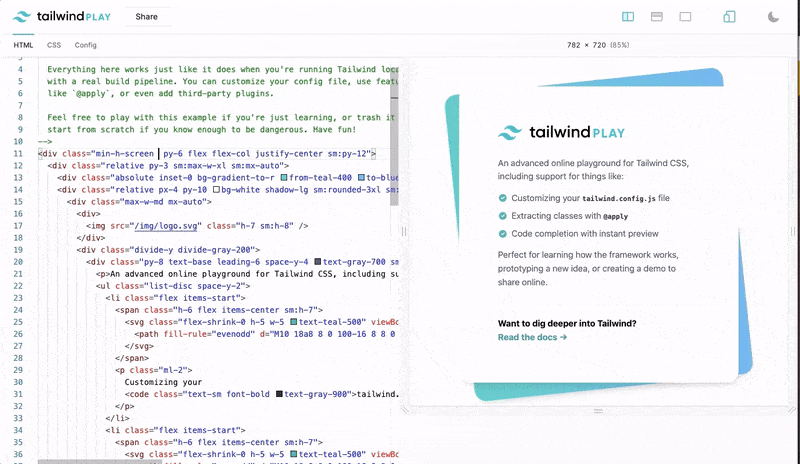Click check icon beside Extracting classes
Viewport: 800px width, 464px height.
(x=503, y=216)
